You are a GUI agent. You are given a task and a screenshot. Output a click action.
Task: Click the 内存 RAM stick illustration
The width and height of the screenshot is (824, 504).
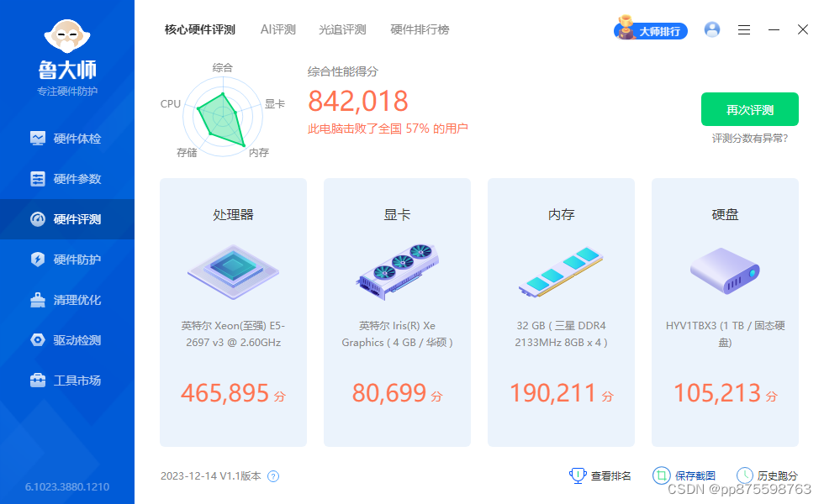(x=562, y=272)
